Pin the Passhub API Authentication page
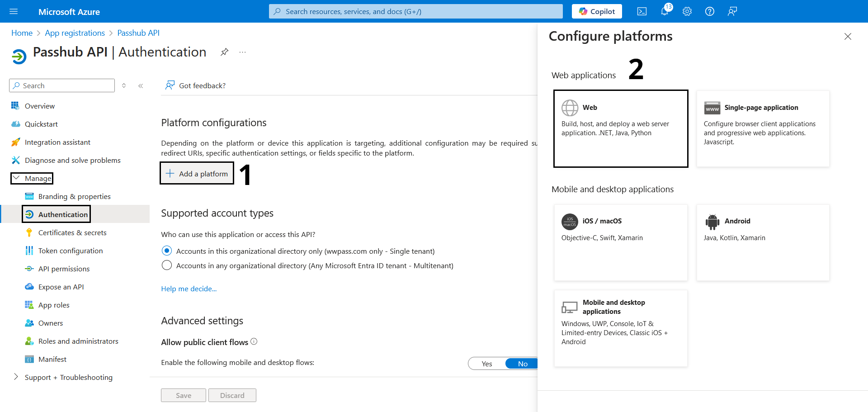868x412 pixels. tap(224, 52)
